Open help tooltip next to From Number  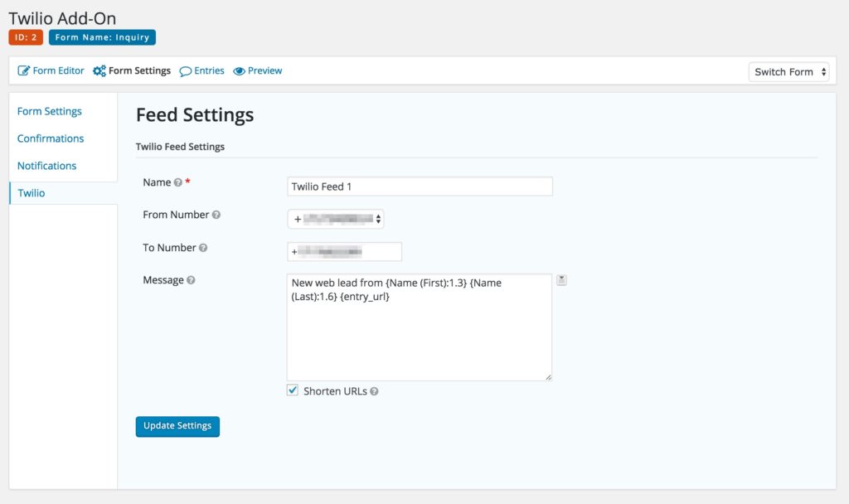click(216, 215)
